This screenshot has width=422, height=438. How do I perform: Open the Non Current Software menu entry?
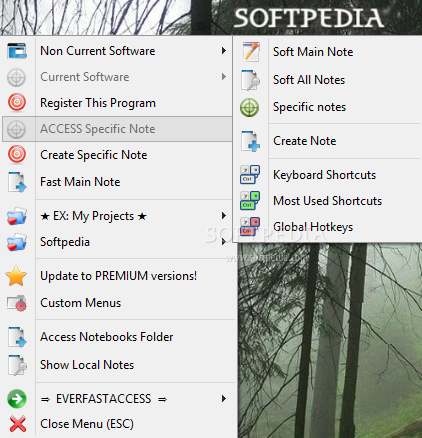click(x=117, y=51)
